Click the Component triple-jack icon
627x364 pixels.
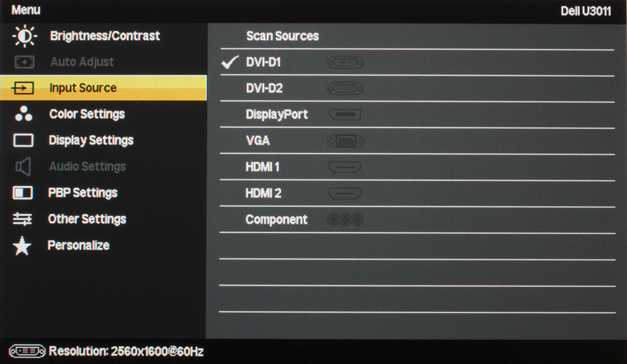tap(345, 220)
